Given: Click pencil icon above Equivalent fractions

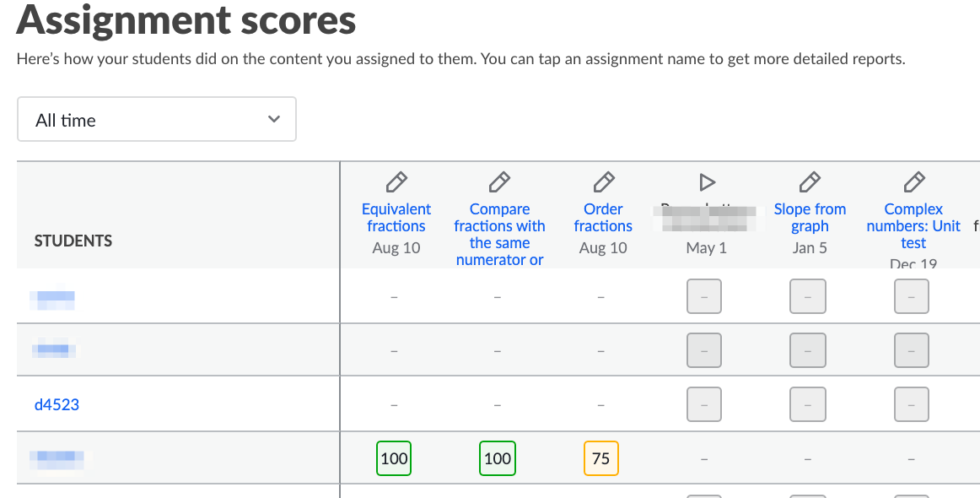Looking at the screenshot, I should coord(396,181).
